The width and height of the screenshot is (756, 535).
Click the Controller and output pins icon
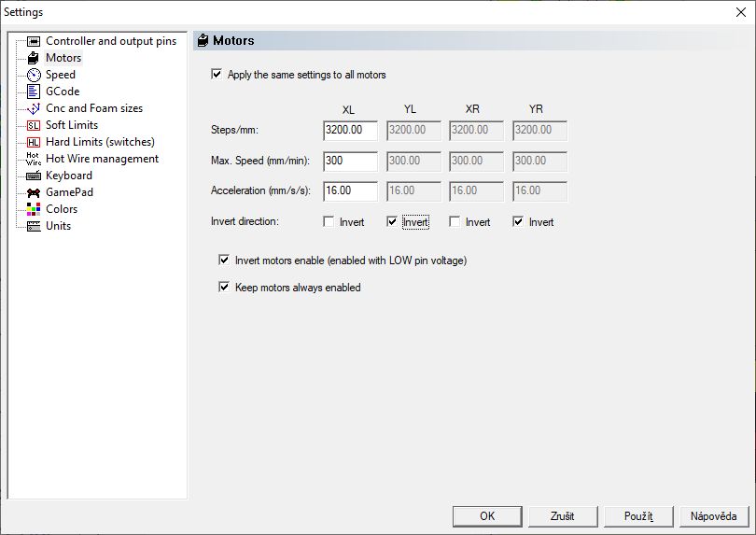coord(34,41)
